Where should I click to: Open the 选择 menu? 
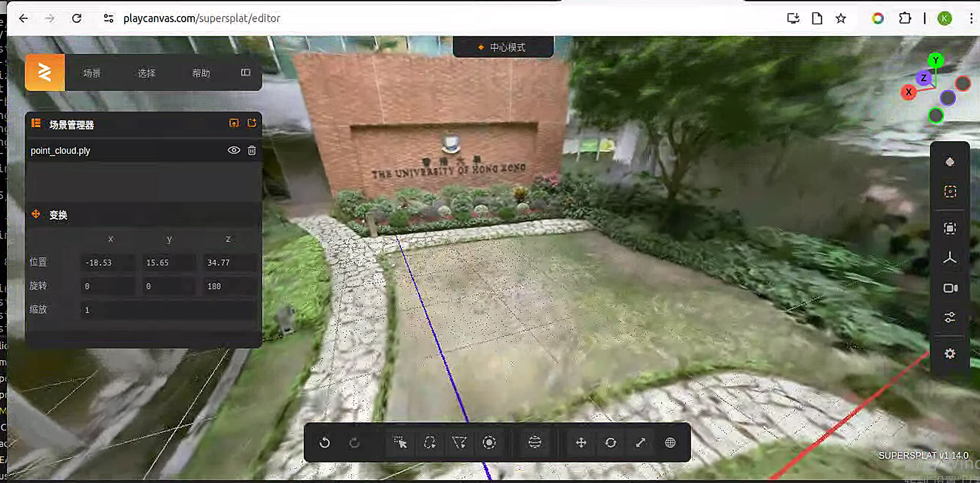click(x=146, y=73)
